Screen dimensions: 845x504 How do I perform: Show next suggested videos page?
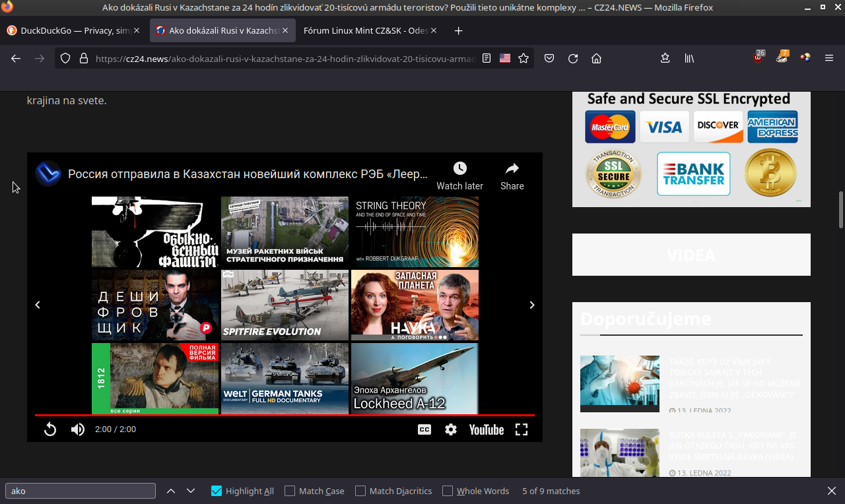coord(532,305)
